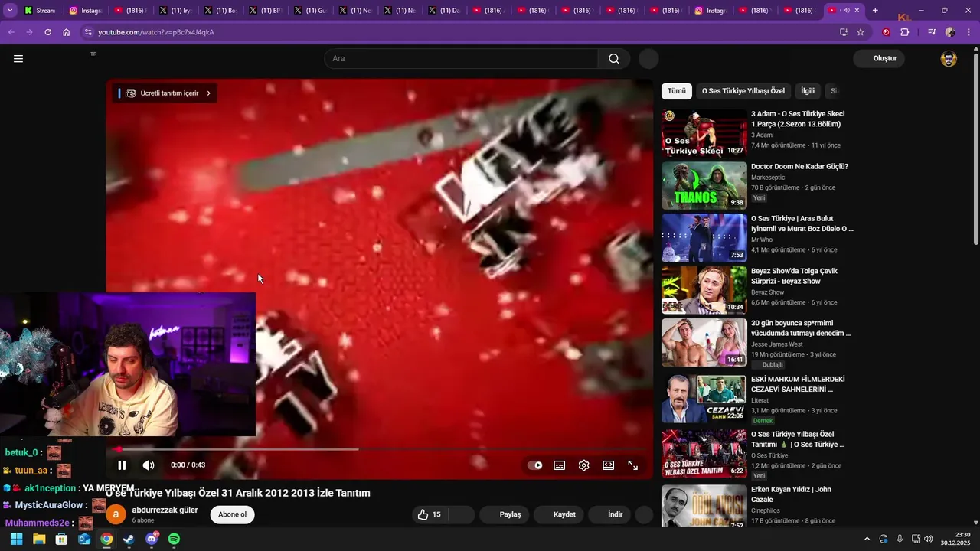Reload the page
The image size is (980, 551).
coord(47,32)
